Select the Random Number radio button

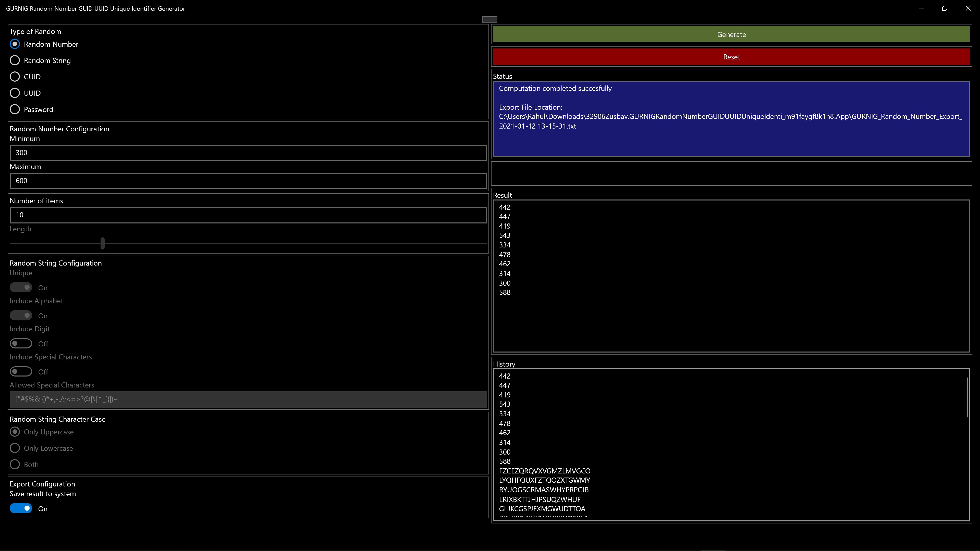coord(15,44)
